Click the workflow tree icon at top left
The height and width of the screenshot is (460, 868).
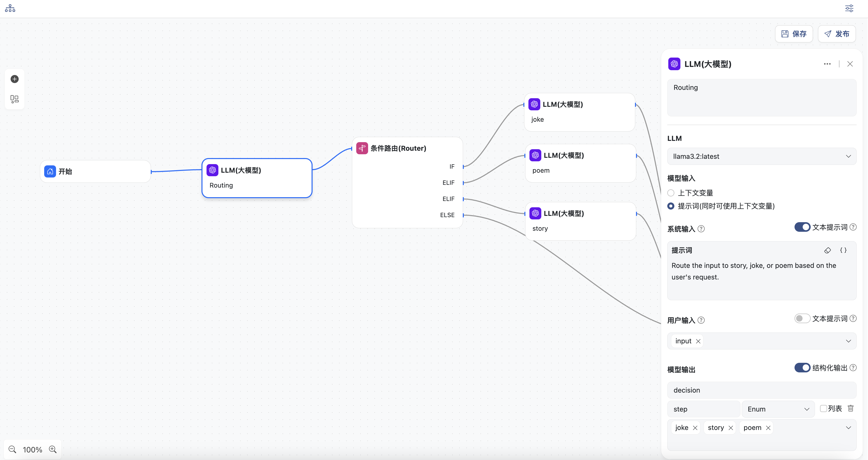pyautogui.click(x=10, y=8)
